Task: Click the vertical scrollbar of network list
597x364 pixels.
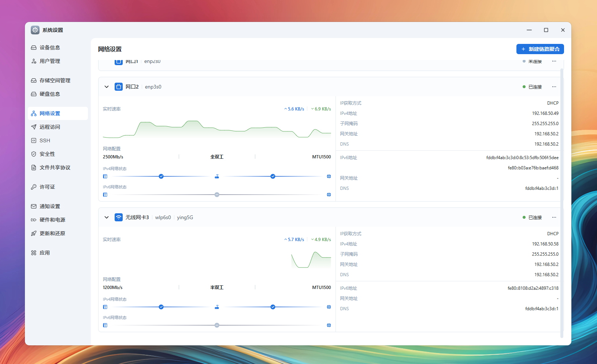Action: tap(562, 201)
